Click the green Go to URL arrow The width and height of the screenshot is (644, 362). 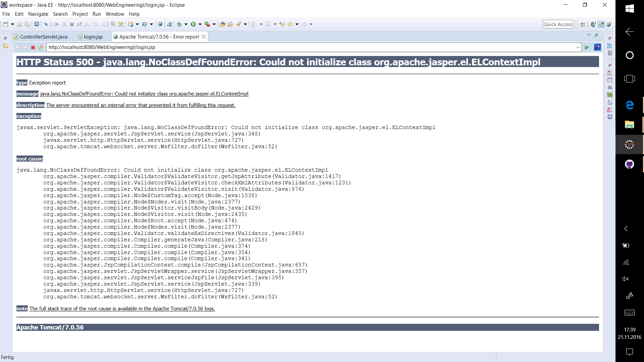coord(587,47)
